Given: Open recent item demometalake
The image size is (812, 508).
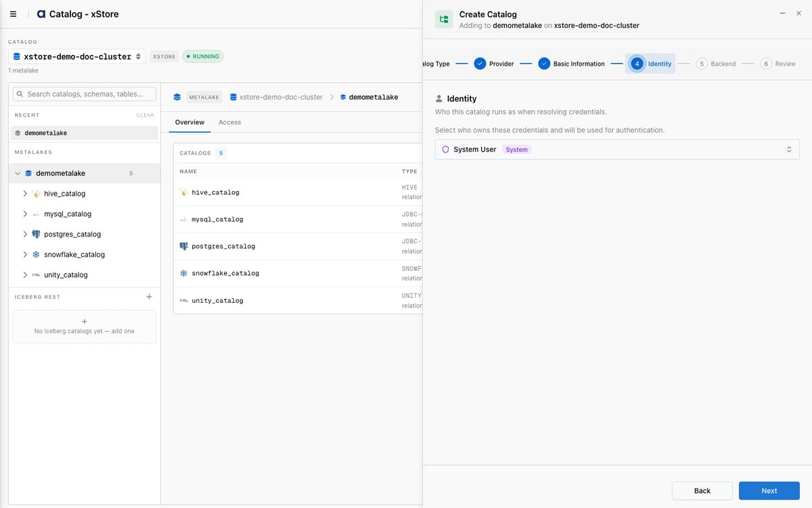Looking at the screenshot, I should click(x=85, y=133).
